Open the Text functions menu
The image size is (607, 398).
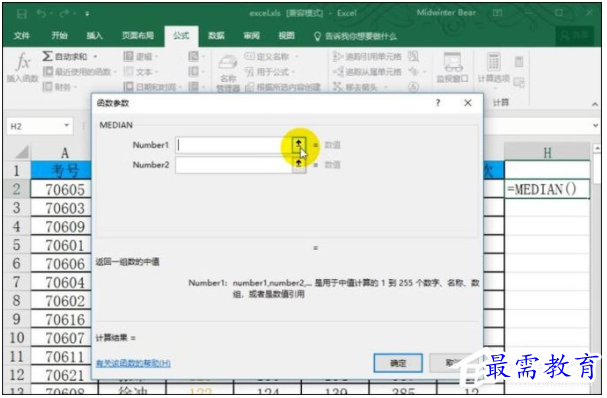140,72
